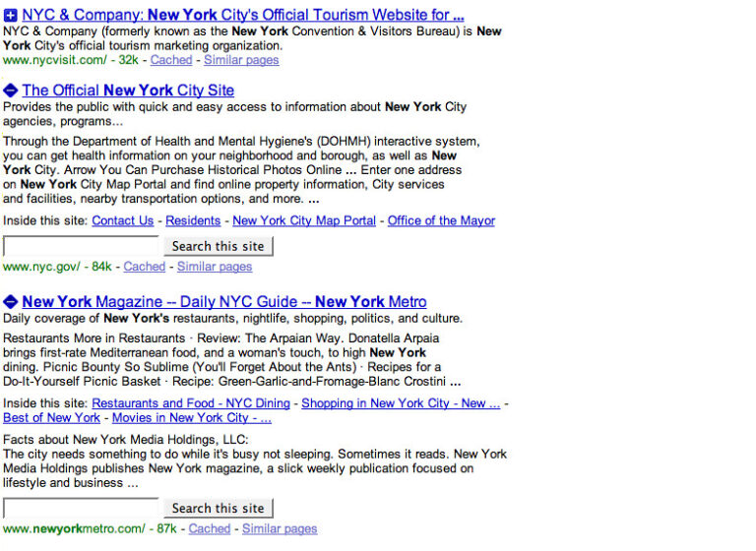Open Office of the Mayor link

(441, 220)
